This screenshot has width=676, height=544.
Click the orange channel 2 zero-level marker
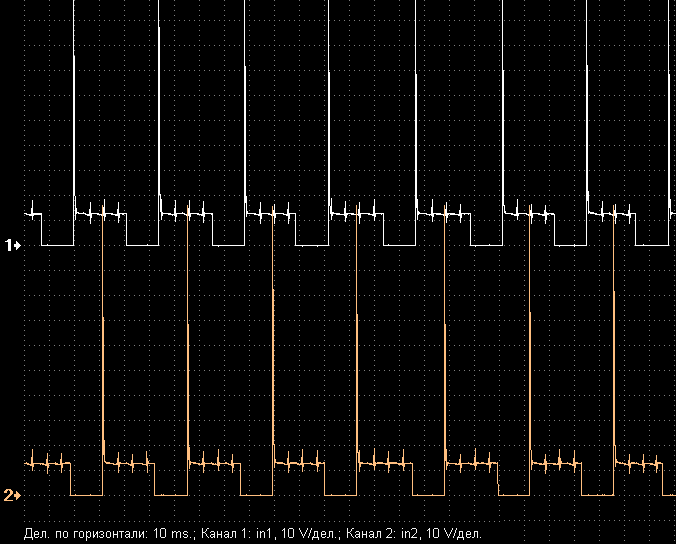click(14, 495)
